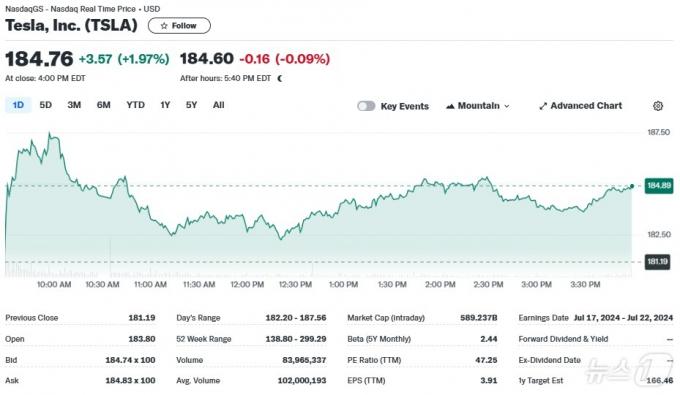680x395 pixels.
Task: Select the 5D range tab
Action: (x=46, y=105)
